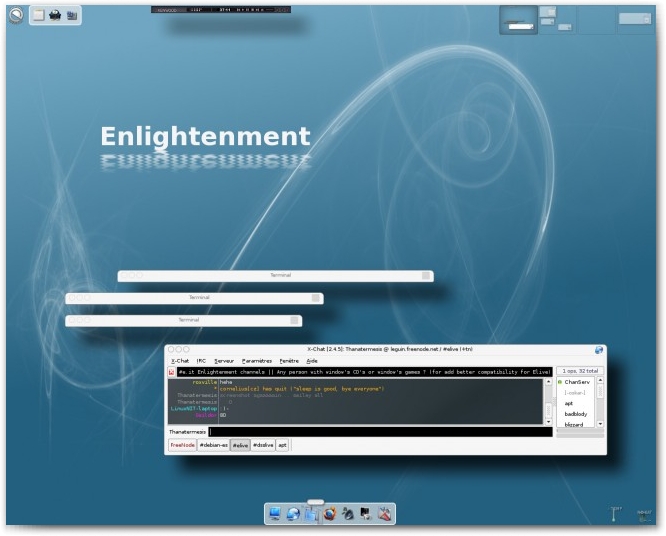
Task: Open the IRC menu
Action: coord(201,361)
